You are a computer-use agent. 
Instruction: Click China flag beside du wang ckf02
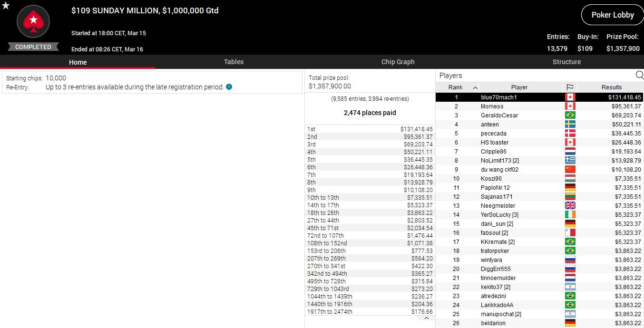(570, 170)
